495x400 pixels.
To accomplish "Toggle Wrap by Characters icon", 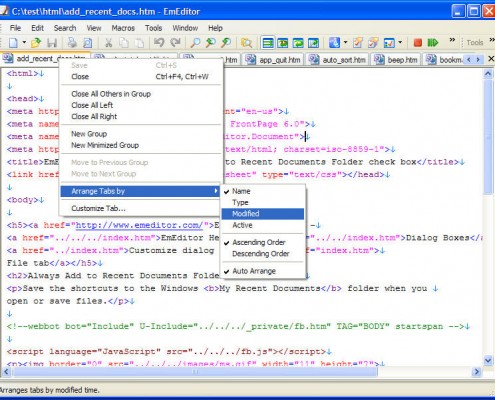I will pyautogui.click(x=283, y=43).
